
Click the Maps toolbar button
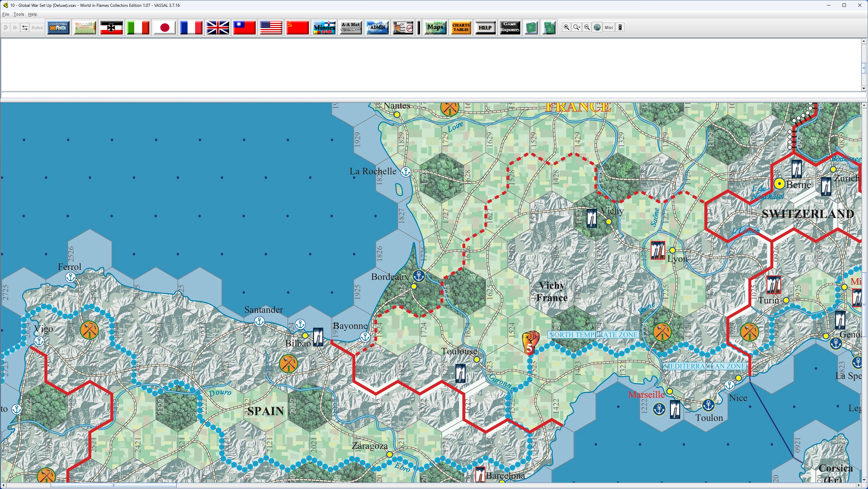coord(435,28)
